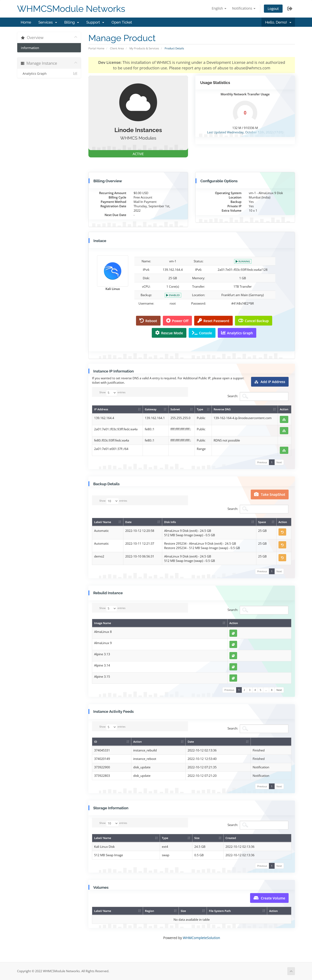Power Off the instance
Image resolution: width=312 pixels, height=980 pixels.
pos(177,321)
